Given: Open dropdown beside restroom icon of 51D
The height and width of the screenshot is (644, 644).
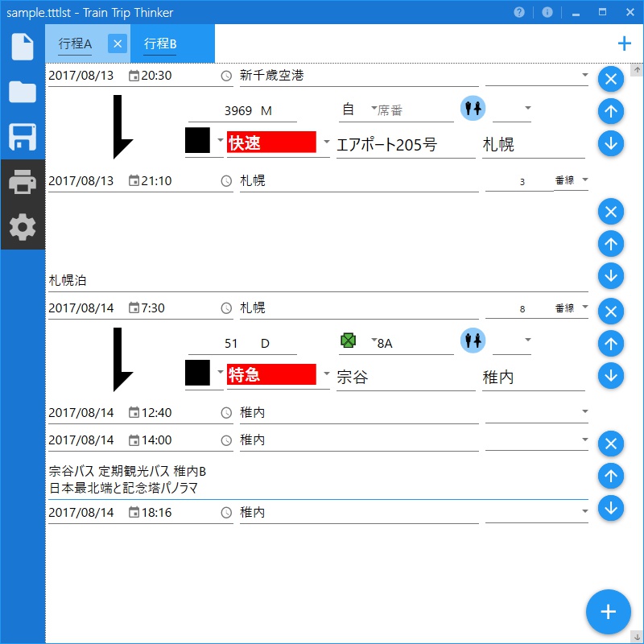Looking at the screenshot, I should point(528,340).
